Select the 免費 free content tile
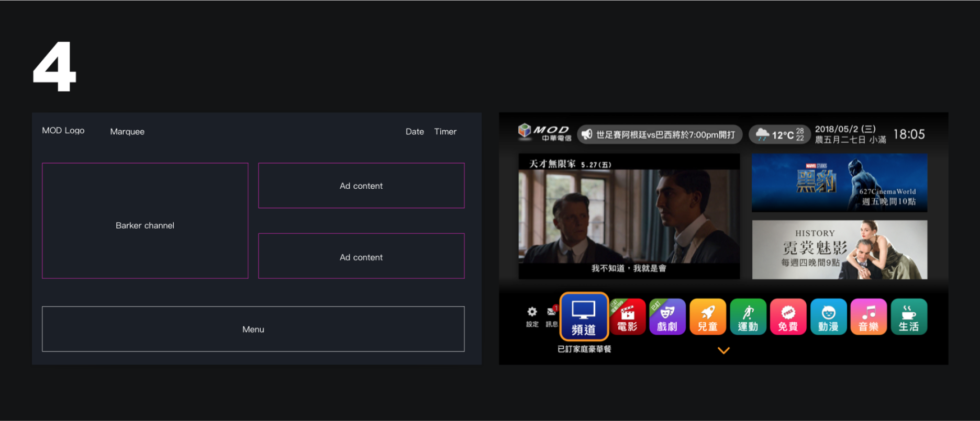This screenshot has width=980, height=421. (788, 317)
